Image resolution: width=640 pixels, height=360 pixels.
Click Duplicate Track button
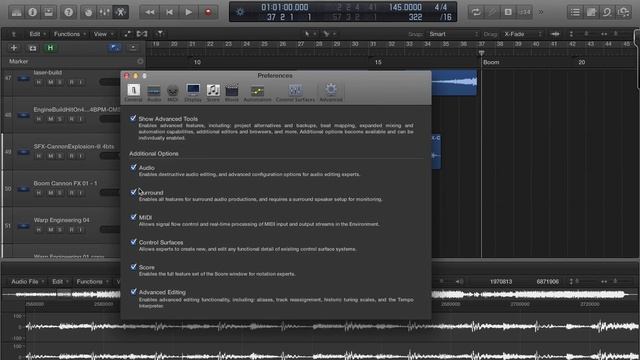pos(33,48)
